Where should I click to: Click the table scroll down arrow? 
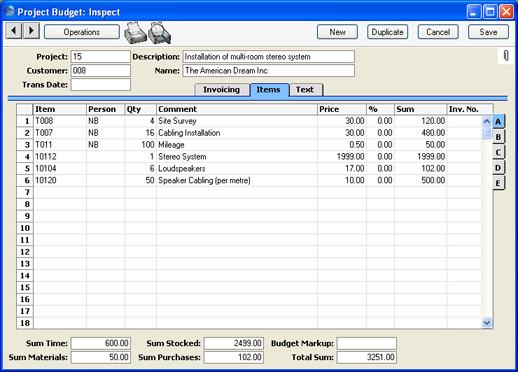point(487,323)
